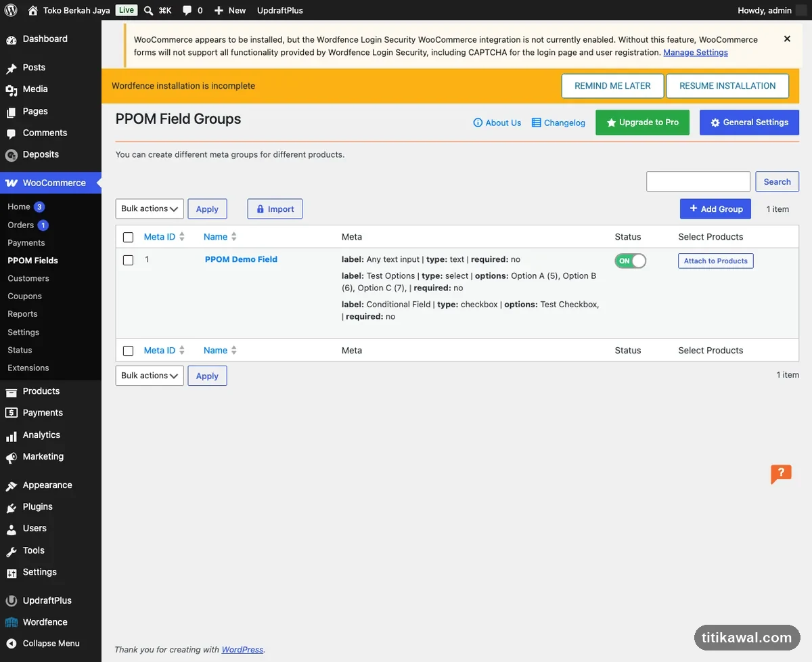Click the Search button

pos(777,182)
